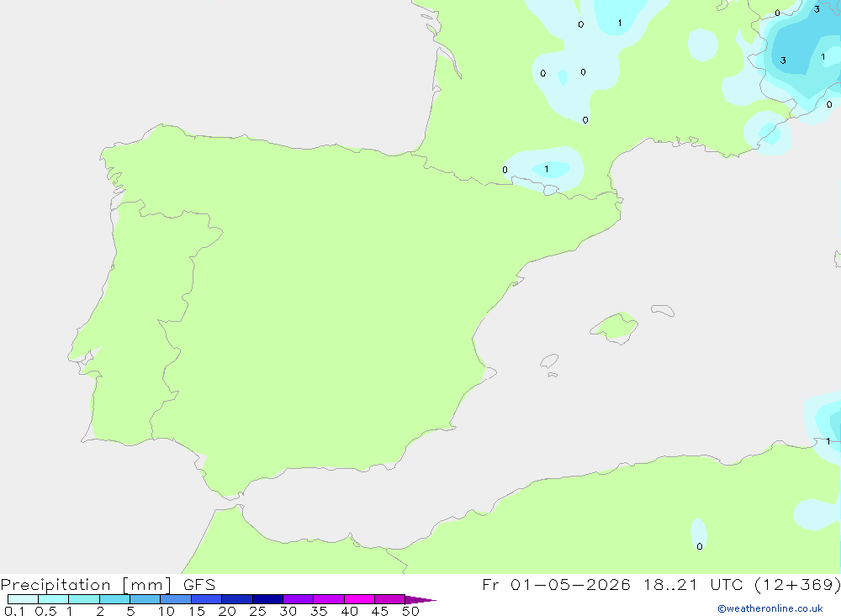841x616 pixels.
Task: Click the legend tick label '45'
Action: pos(380,611)
